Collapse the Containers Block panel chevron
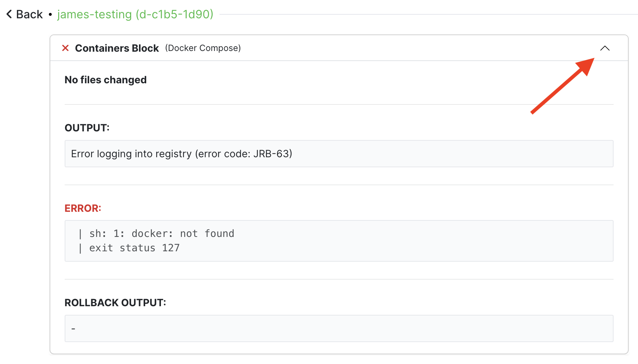 point(605,48)
